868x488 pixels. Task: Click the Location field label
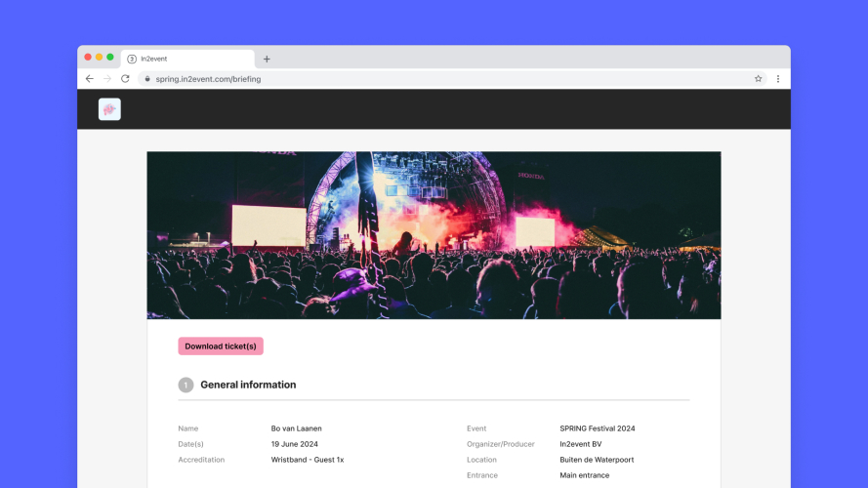click(x=481, y=460)
